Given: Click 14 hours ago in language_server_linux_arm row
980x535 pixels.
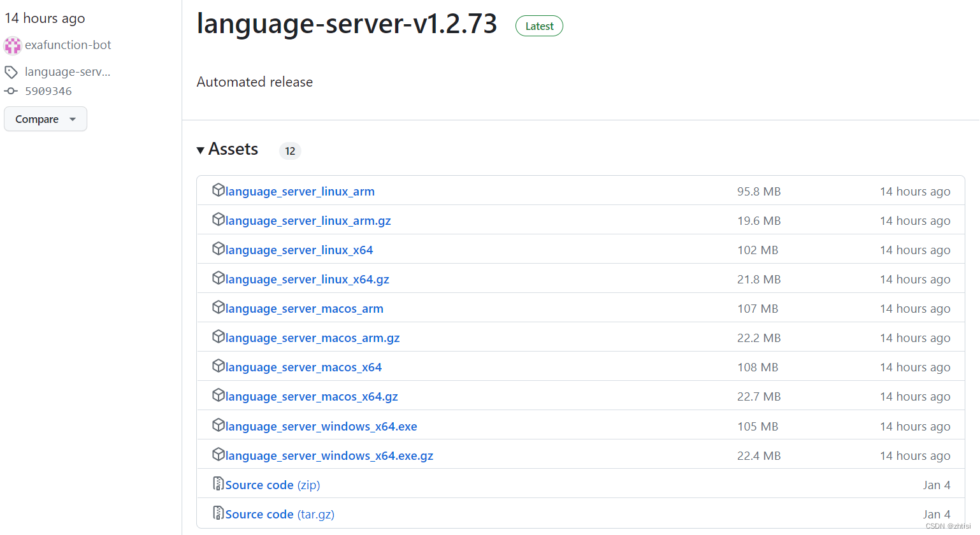Looking at the screenshot, I should click(x=915, y=192).
